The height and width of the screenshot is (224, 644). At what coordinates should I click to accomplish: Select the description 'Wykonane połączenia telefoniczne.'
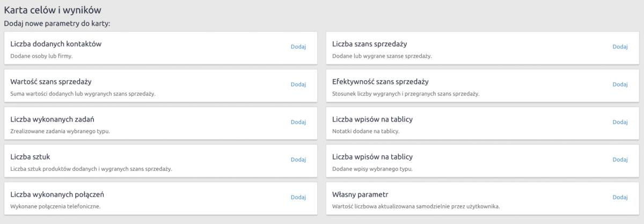[56, 206]
